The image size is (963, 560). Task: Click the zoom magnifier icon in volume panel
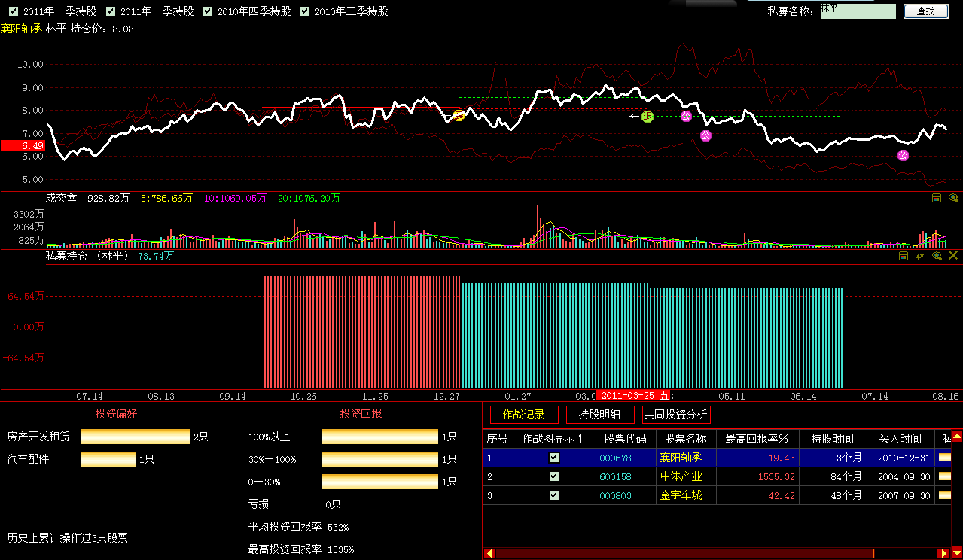[x=953, y=199]
